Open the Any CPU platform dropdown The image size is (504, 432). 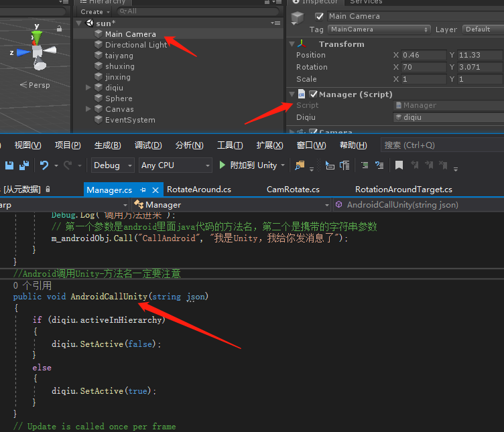point(176,165)
